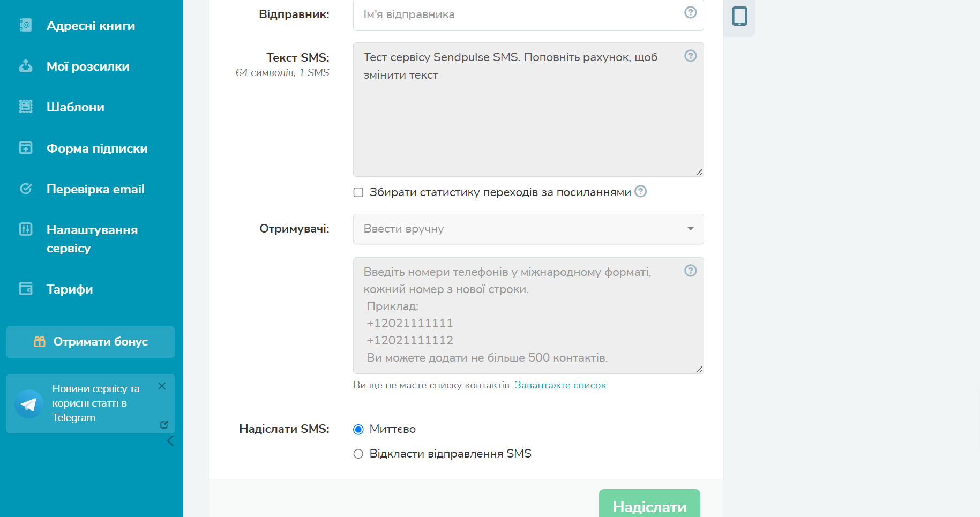
Task: Open Налаштування сервісу menu item
Action: coord(92,239)
